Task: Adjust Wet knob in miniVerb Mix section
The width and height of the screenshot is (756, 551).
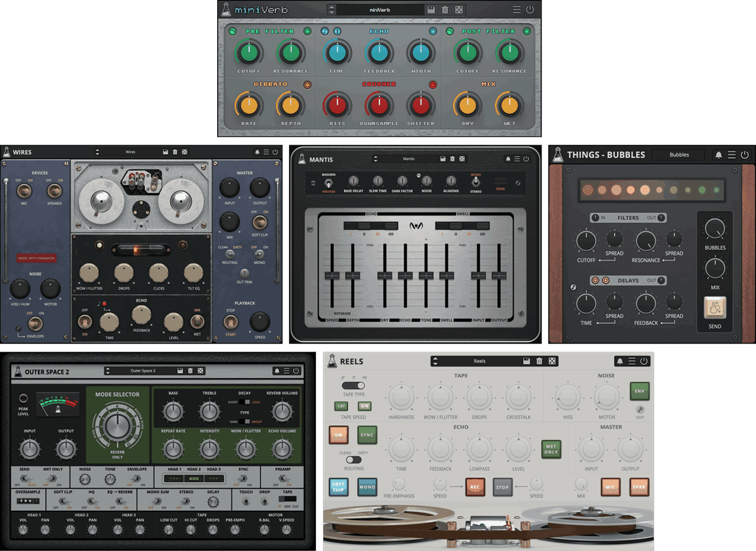Action: point(509,106)
